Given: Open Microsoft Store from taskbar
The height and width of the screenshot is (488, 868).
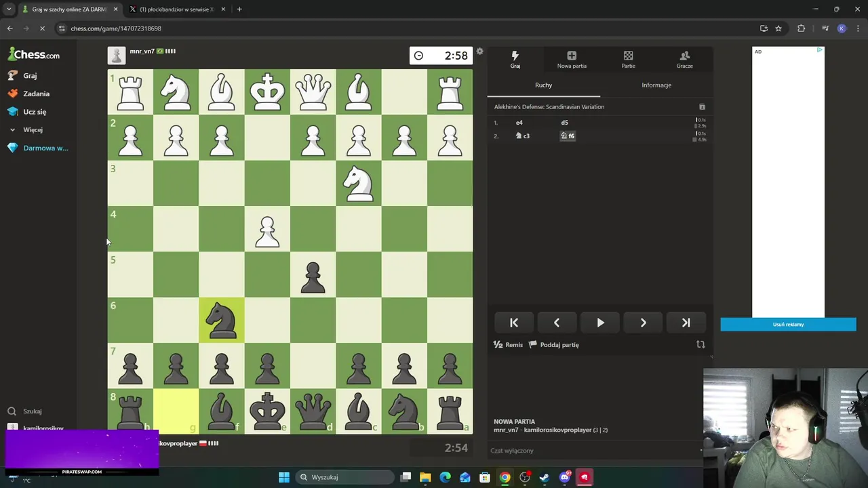Looking at the screenshot, I should 485,477.
